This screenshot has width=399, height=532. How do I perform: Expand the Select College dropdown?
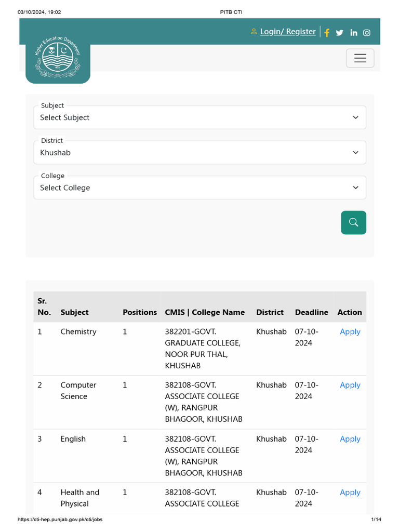tap(199, 188)
